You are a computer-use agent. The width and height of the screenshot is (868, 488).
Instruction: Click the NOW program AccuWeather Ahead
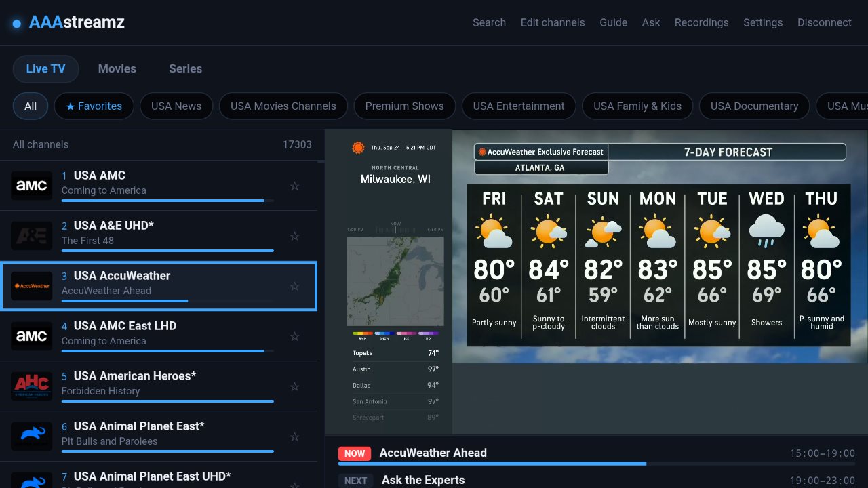coord(597,453)
